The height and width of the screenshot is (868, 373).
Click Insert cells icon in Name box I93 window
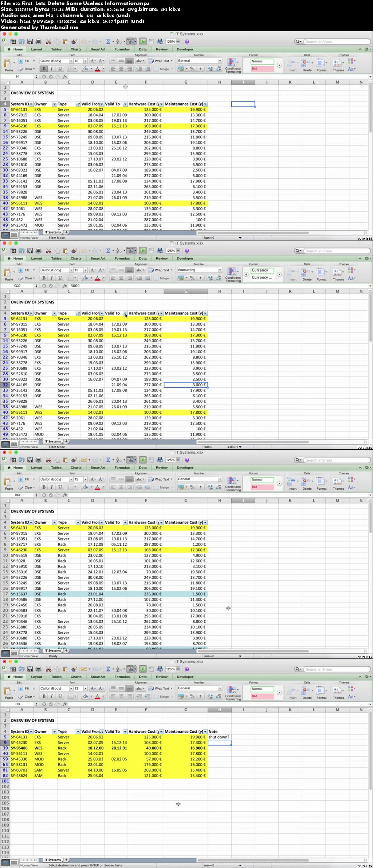[x=291, y=481]
